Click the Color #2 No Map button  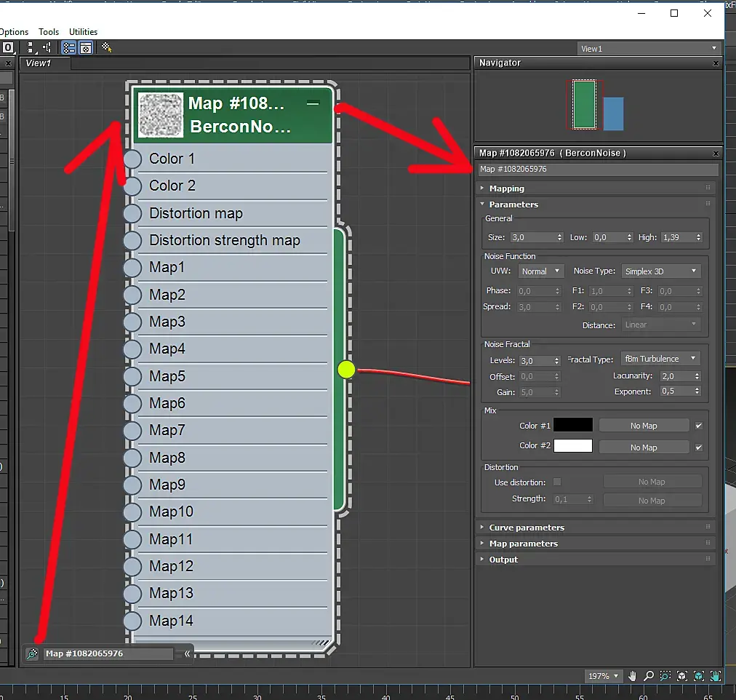644,448
